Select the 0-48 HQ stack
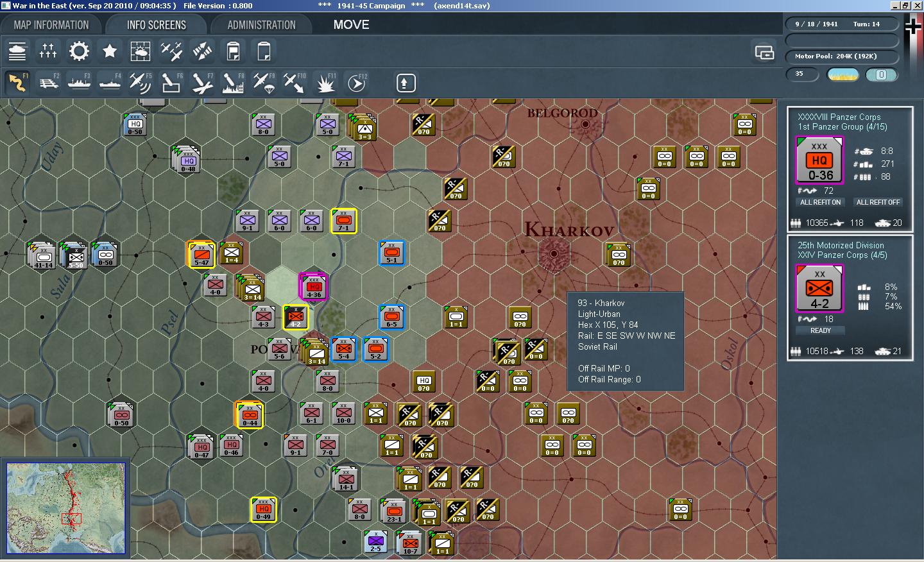This screenshot has height=562, width=924. [187, 159]
